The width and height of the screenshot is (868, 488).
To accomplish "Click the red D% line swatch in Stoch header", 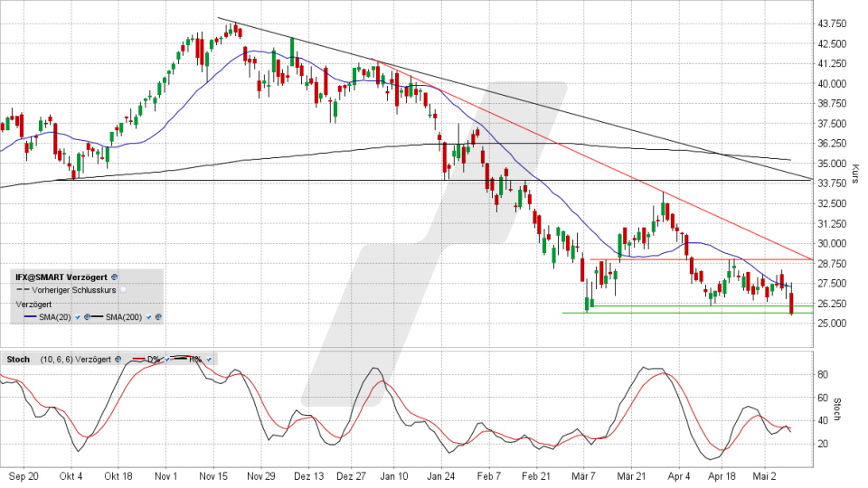I will coord(139,359).
